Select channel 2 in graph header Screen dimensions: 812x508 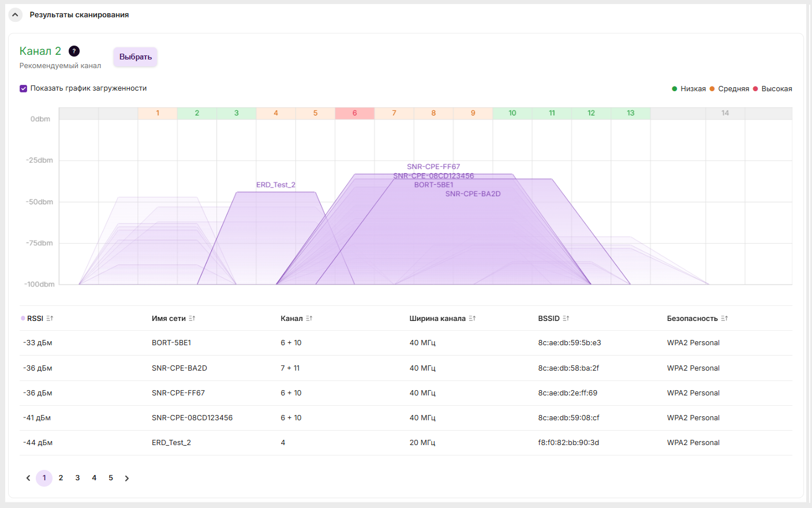[x=197, y=113]
